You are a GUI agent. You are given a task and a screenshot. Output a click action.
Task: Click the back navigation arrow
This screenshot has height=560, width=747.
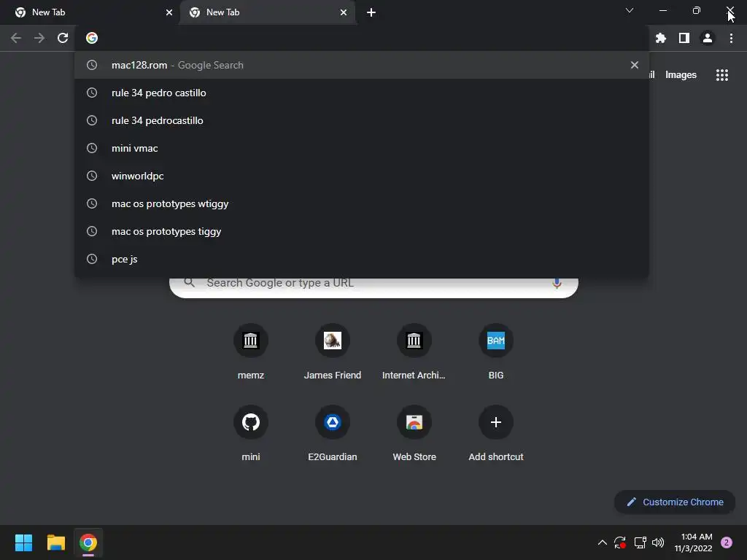click(16, 38)
